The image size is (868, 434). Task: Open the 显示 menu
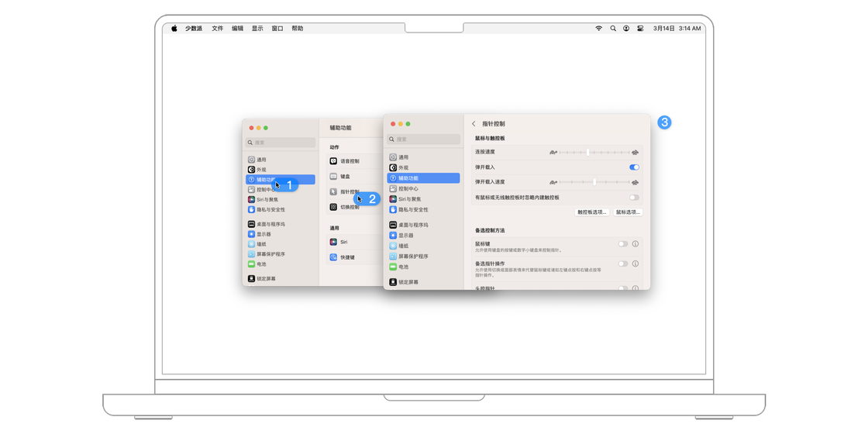[x=257, y=28]
